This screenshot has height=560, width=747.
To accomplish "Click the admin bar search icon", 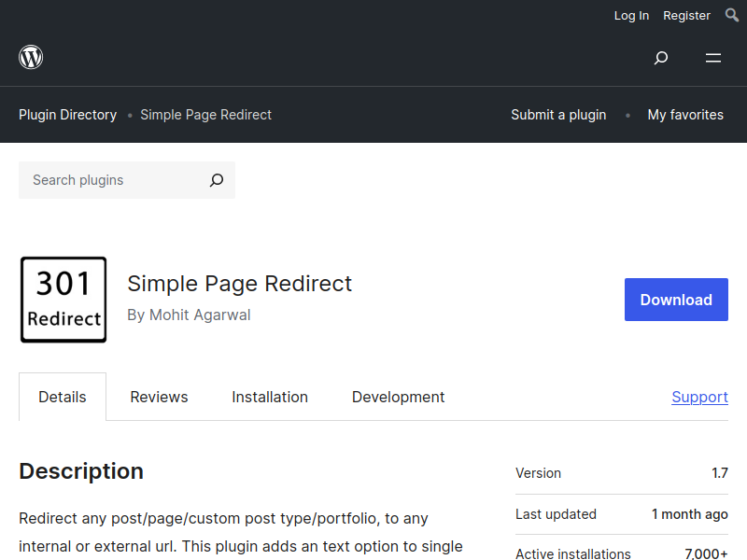I will click(732, 15).
